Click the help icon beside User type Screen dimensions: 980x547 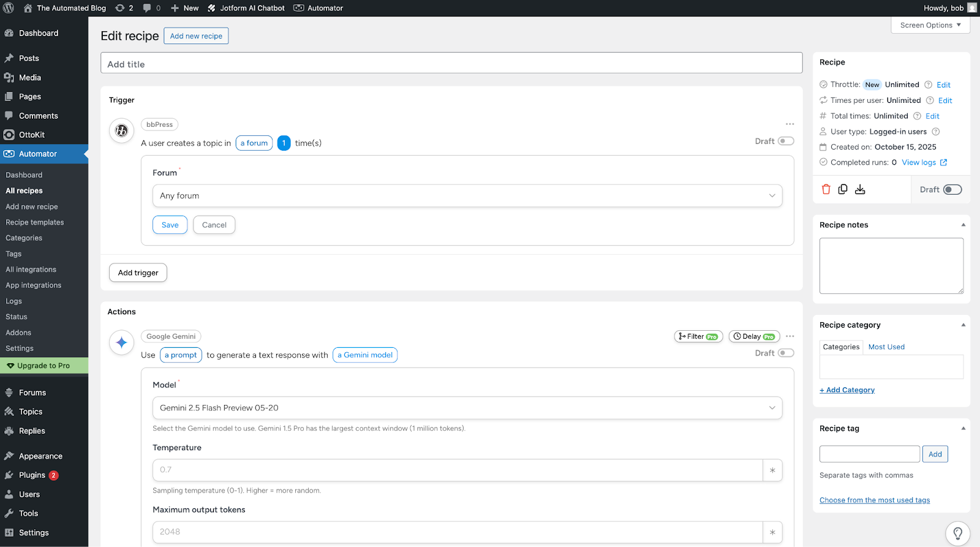coord(935,132)
